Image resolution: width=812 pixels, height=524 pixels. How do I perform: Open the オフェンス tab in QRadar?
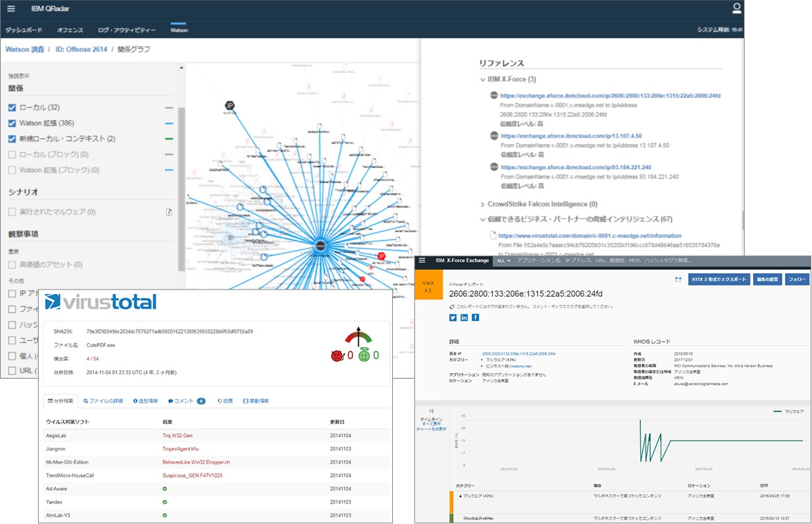click(70, 30)
